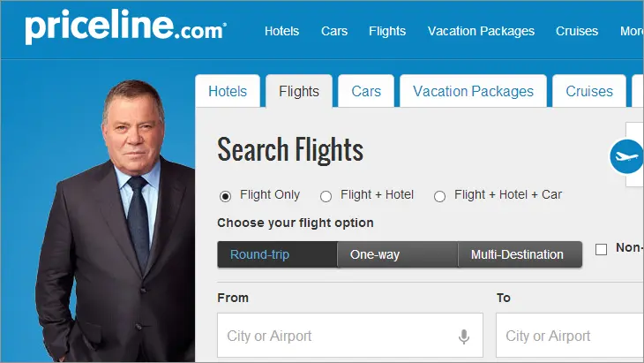Enable the Non-stop checkbox
The height and width of the screenshot is (363, 644).
pyautogui.click(x=602, y=249)
